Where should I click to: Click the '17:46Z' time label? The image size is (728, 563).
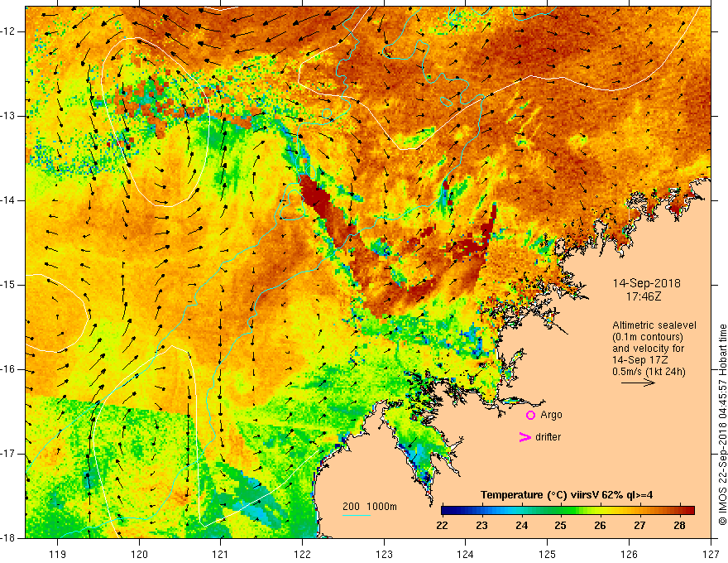point(643,296)
